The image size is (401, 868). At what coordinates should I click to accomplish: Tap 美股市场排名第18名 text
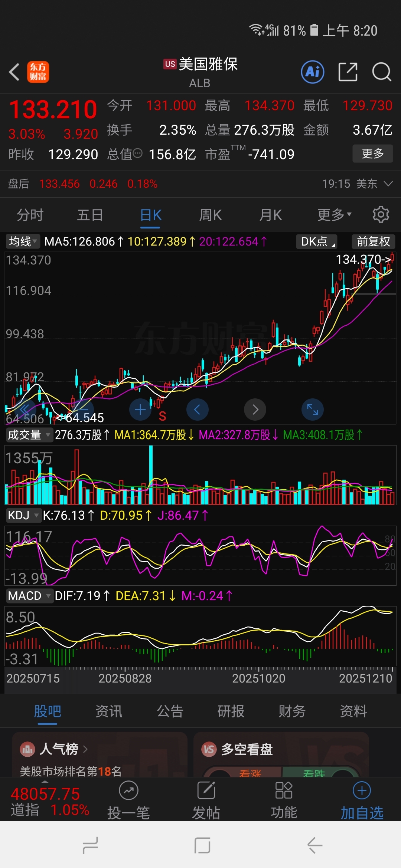(71, 772)
